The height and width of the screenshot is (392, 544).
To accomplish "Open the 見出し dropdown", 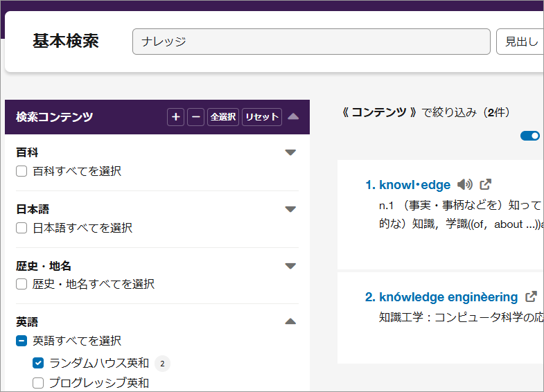I will pos(520,42).
